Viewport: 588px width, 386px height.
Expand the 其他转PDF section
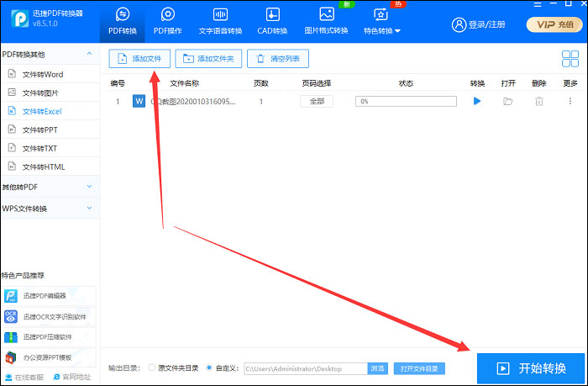pos(50,187)
